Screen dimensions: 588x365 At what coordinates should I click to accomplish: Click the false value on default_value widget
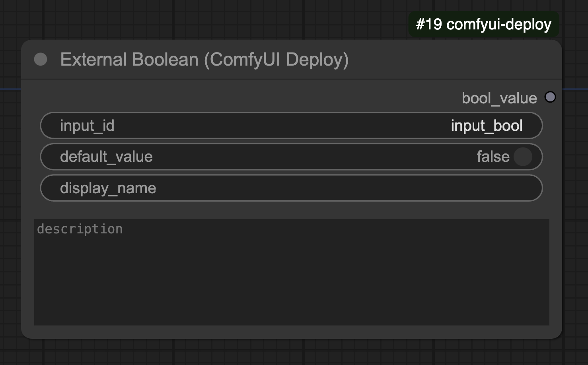(493, 157)
